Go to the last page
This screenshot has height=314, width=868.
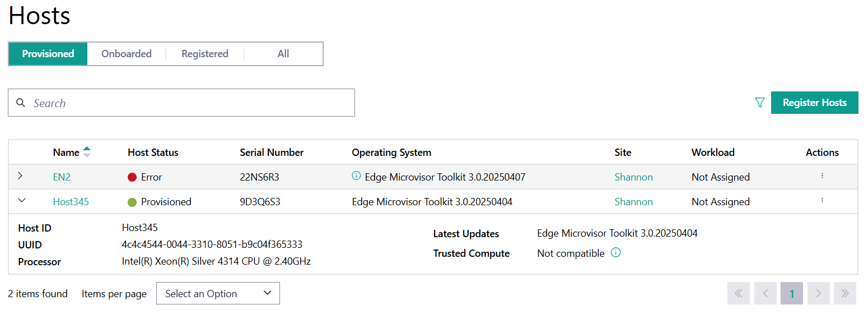click(x=845, y=293)
